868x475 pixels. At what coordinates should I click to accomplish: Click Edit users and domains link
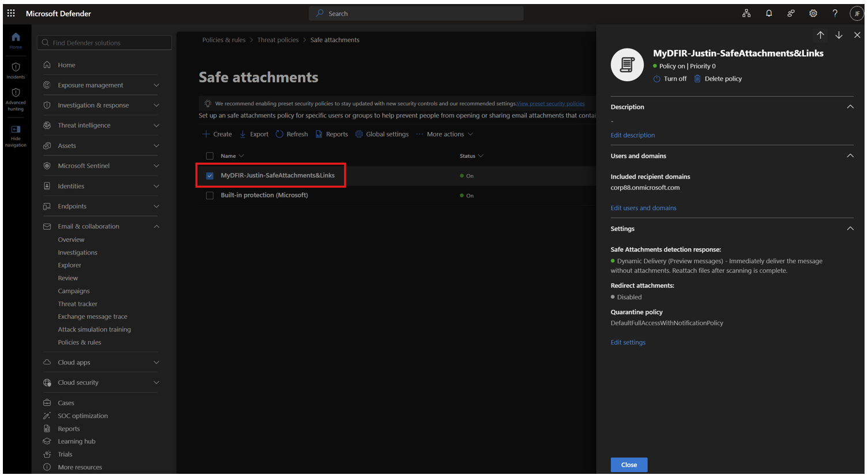(643, 208)
